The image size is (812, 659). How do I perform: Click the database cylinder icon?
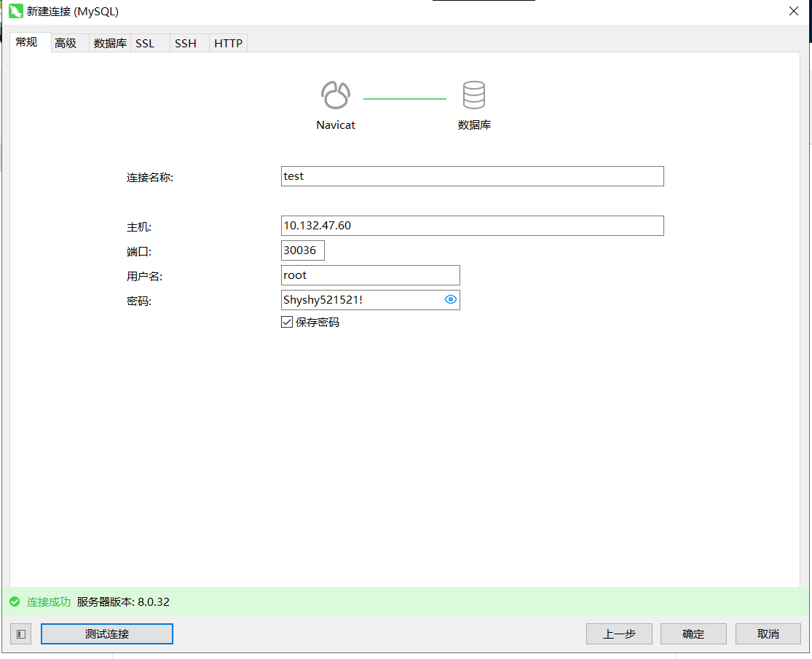(474, 95)
